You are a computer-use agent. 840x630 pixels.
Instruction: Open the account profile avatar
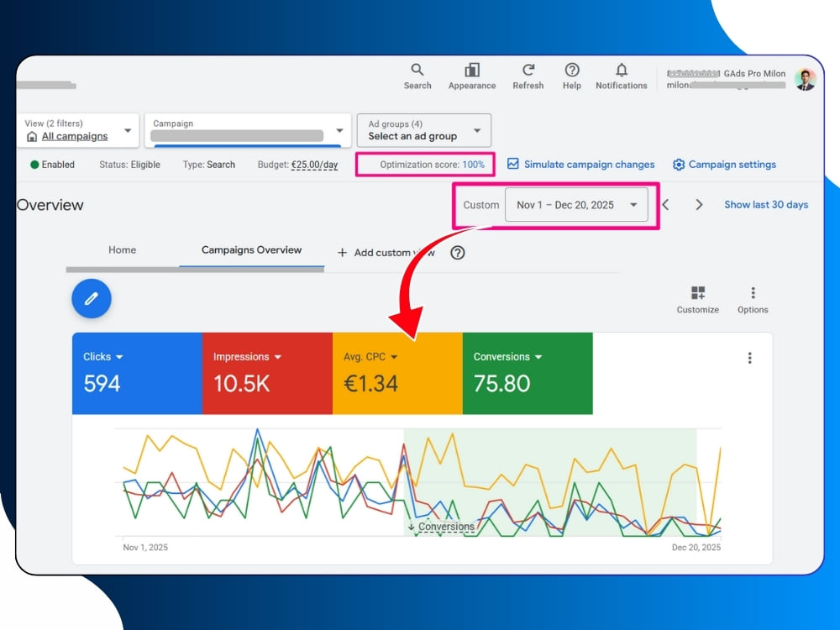pos(806,79)
